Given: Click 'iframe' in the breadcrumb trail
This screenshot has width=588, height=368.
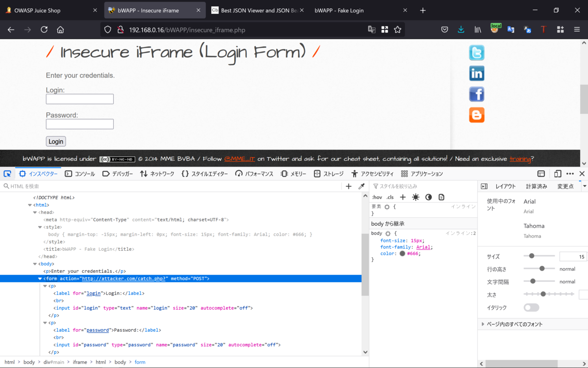Looking at the screenshot, I should [x=80, y=362].
